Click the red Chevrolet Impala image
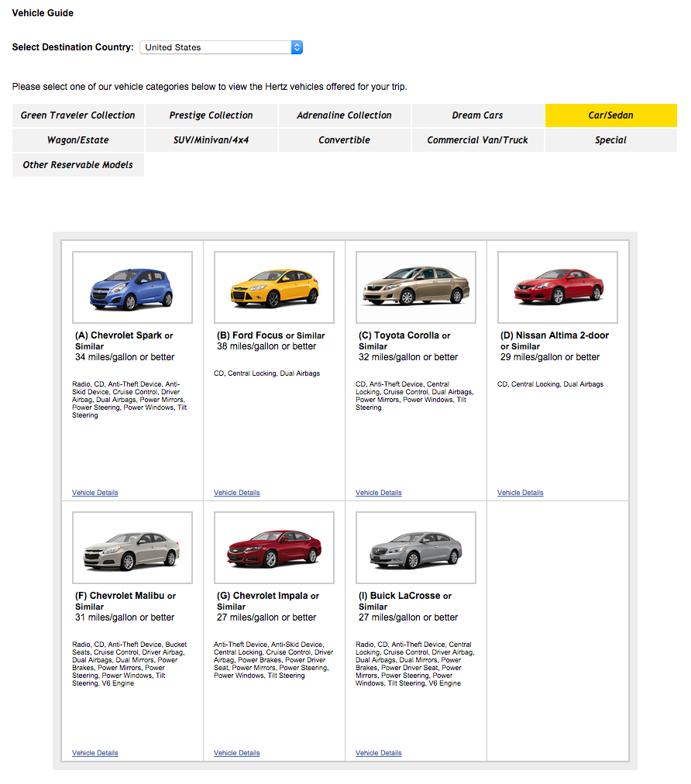Screen dimensions: 691x784 [274, 548]
